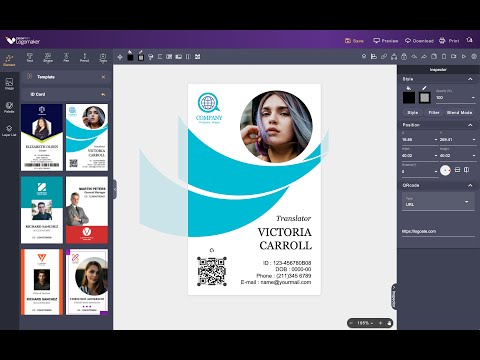
Task: Select the orange-bordered ID card template
Action: (42, 282)
